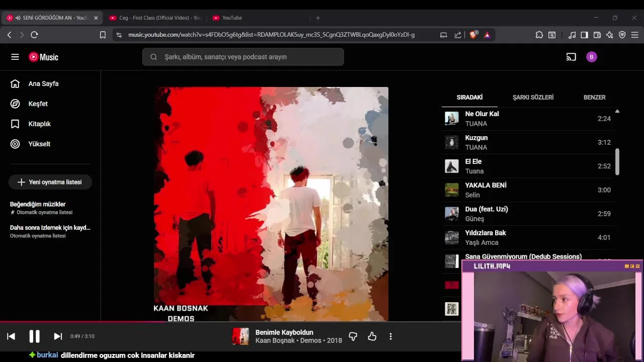This screenshot has height=362, width=644.
Task: Play YAKALA BENİ by Selin
Action: tap(528, 190)
